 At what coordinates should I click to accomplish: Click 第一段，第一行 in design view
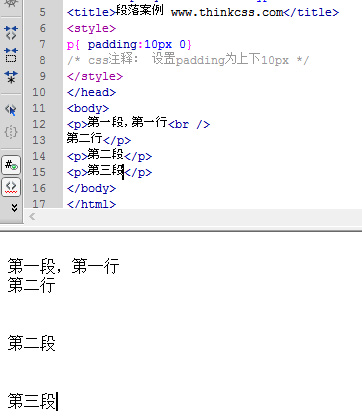coord(63,266)
